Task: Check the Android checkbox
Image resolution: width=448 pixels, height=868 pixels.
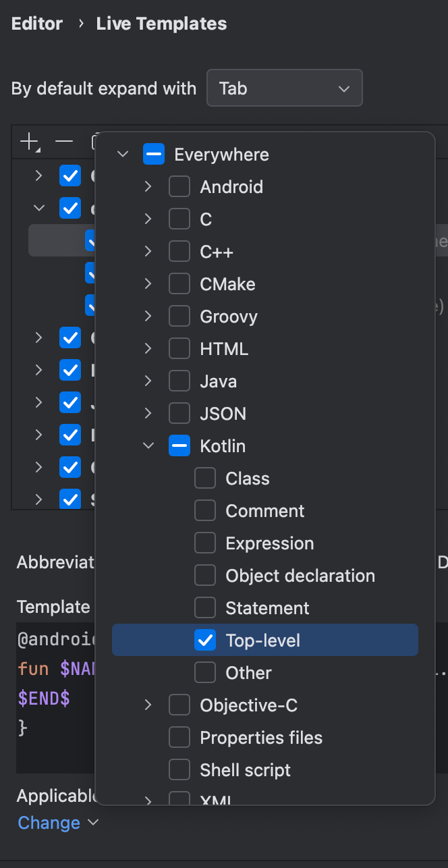Action: coord(179,187)
